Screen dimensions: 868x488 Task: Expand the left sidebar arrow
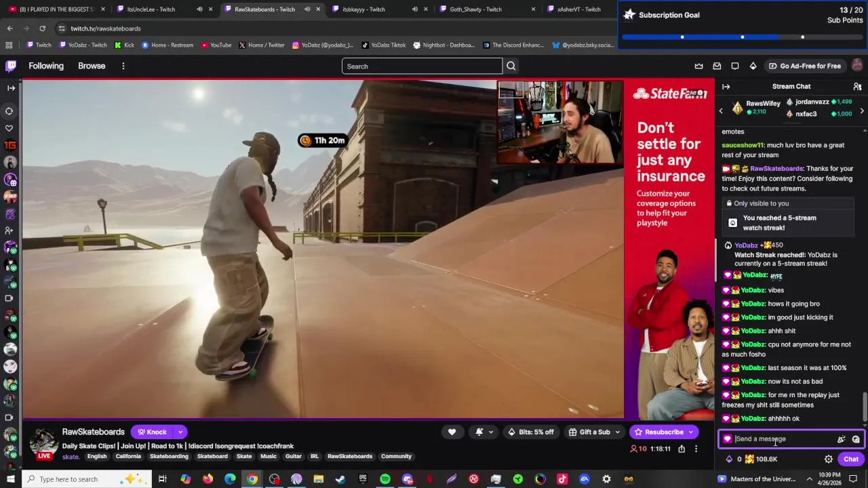(11, 87)
